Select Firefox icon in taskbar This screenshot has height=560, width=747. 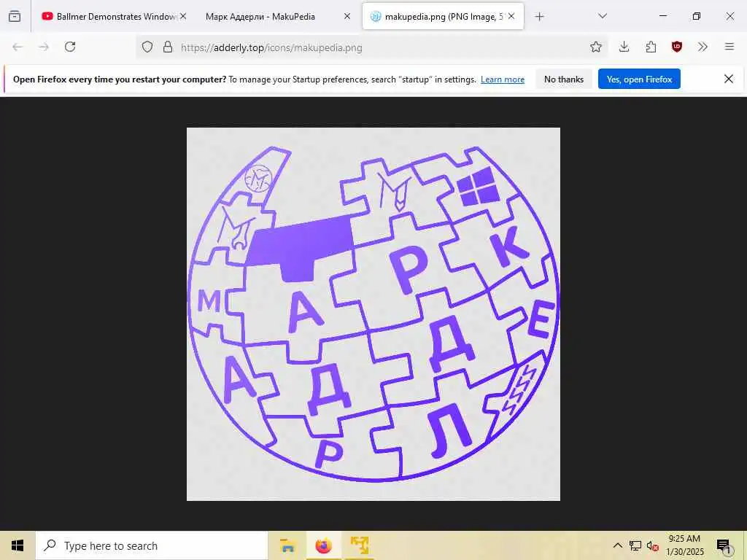(x=323, y=545)
